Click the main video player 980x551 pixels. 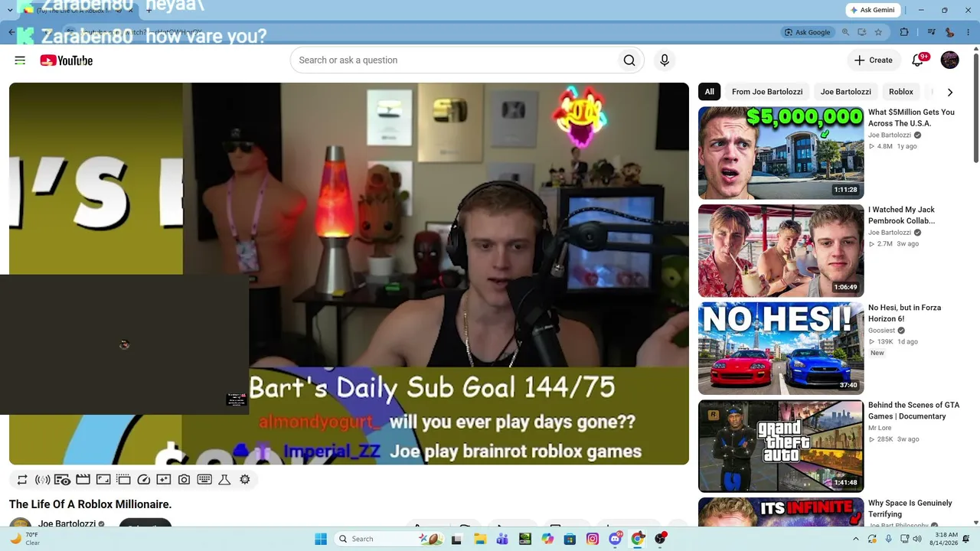(349, 273)
